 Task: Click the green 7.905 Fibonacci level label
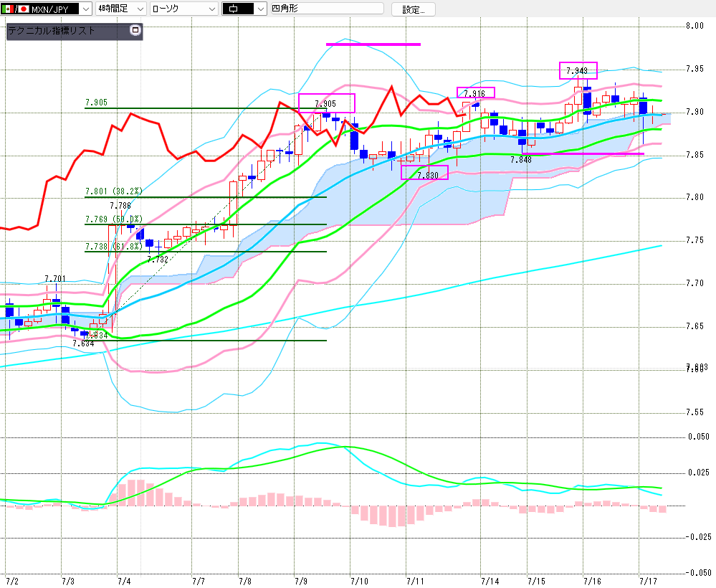(x=96, y=103)
